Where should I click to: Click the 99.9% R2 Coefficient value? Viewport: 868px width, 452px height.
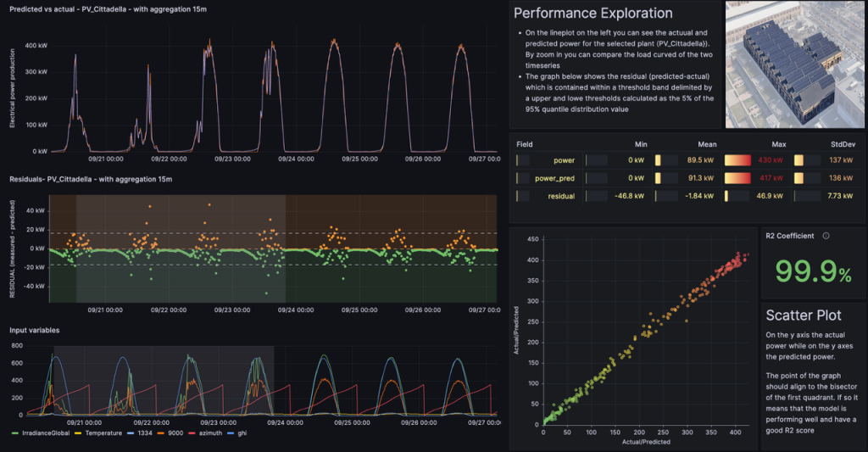[x=808, y=271]
